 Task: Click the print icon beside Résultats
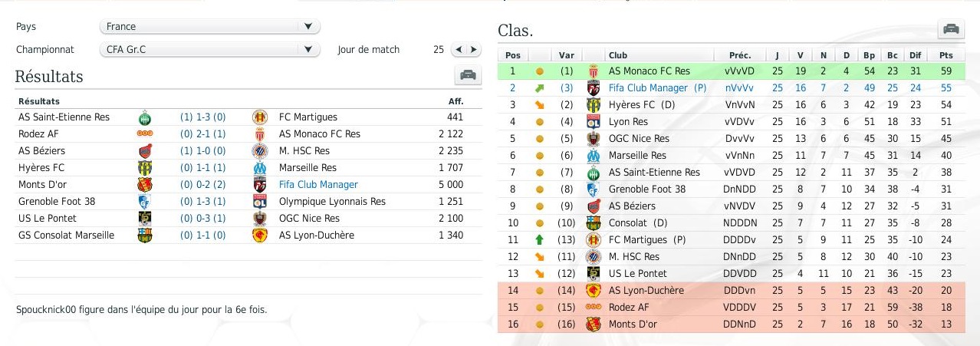pyautogui.click(x=468, y=76)
